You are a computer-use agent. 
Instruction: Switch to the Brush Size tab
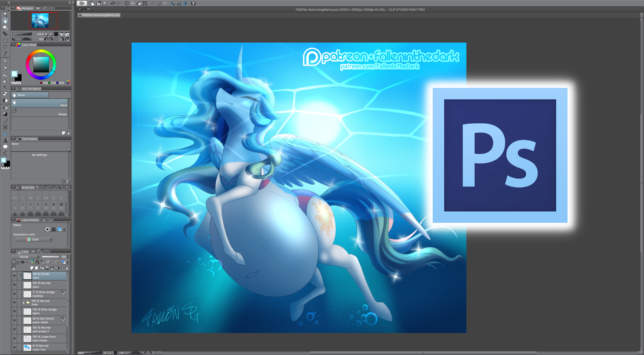coord(26,187)
